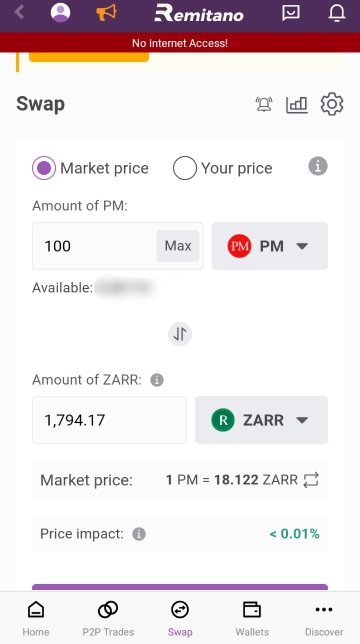This screenshot has height=644, width=360.
Task: Select the Your price option
Action: click(x=184, y=168)
